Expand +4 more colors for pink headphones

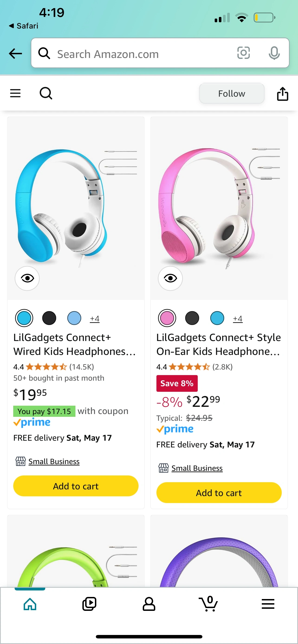[238, 319]
